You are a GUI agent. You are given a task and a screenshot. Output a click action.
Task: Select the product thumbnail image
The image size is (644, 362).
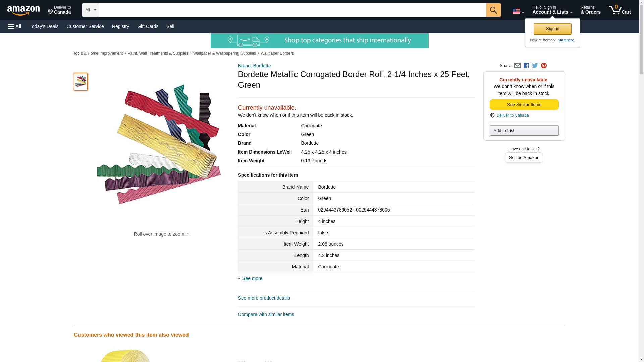[81, 82]
